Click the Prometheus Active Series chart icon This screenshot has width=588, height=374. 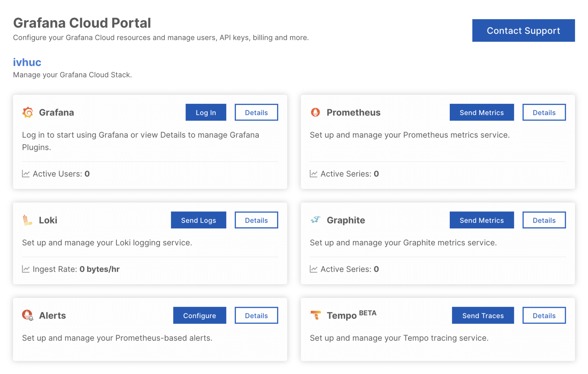click(x=314, y=174)
